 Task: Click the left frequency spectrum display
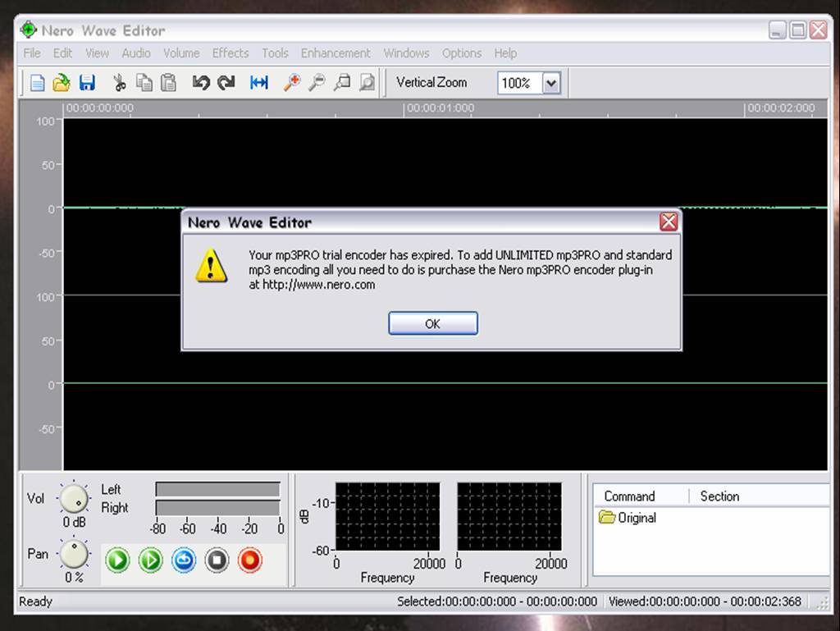[387, 516]
